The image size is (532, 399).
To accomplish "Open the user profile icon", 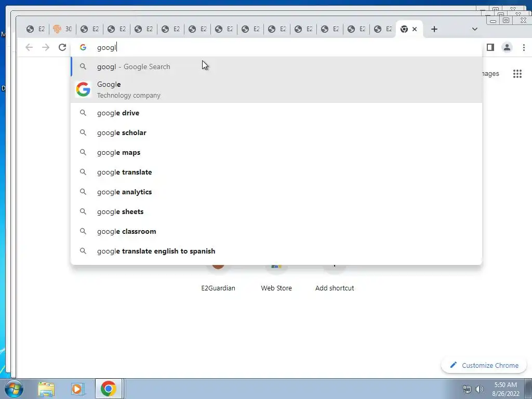I will (507, 47).
